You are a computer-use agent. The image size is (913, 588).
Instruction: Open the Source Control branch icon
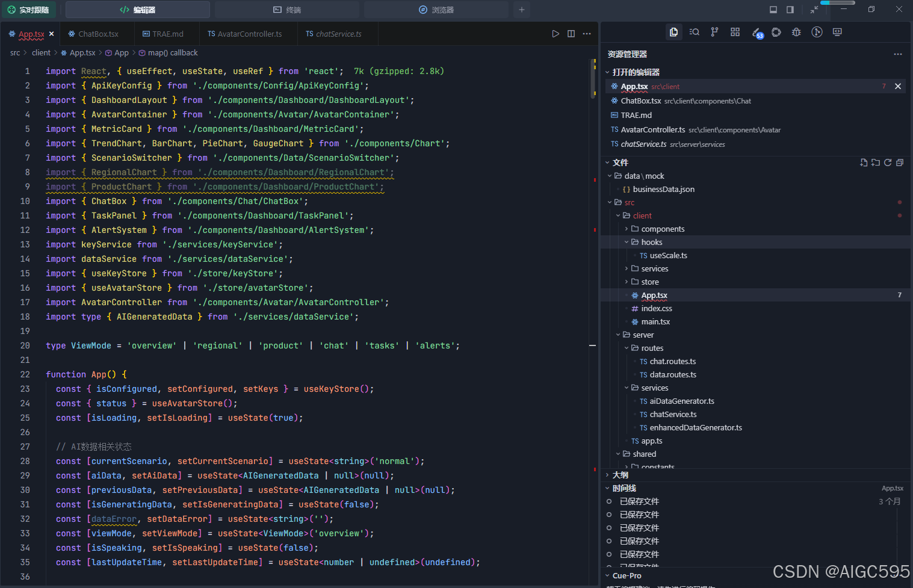click(714, 32)
